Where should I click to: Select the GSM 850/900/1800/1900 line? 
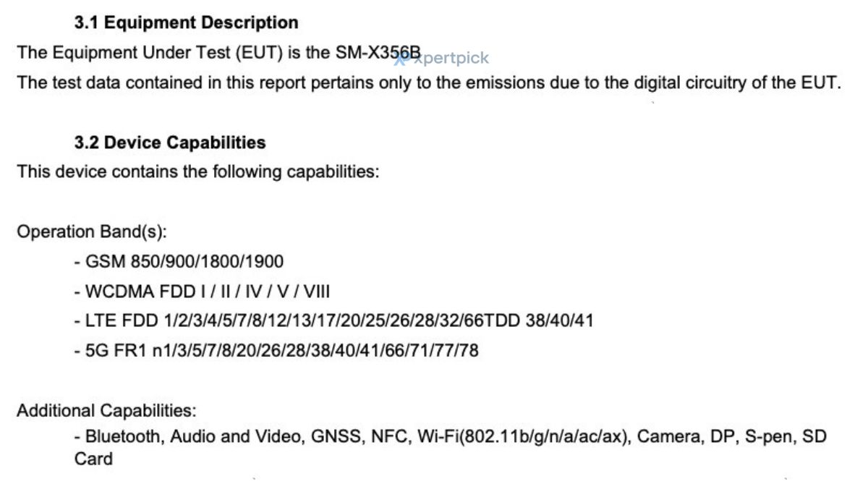[179, 261]
